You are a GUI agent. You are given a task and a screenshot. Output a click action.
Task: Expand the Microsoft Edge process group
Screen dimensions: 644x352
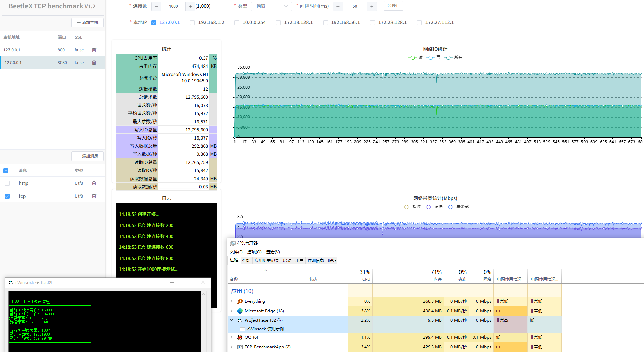coord(232,311)
